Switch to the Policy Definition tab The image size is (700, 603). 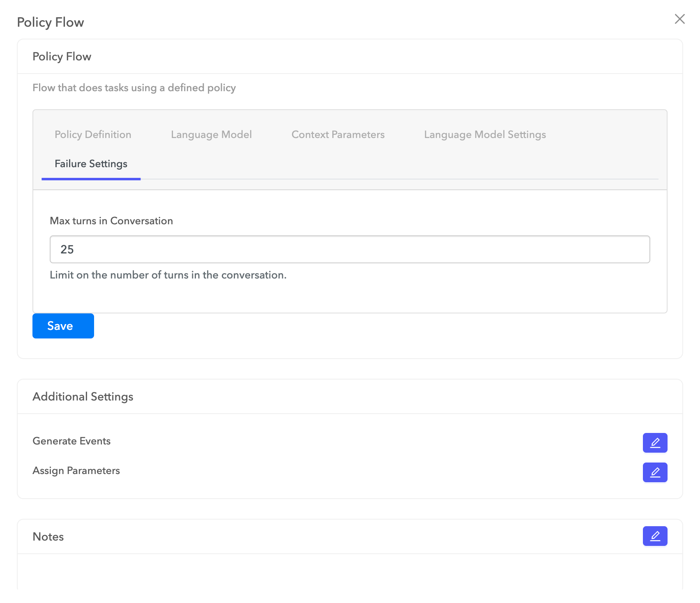pyautogui.click(x=93, y=135)
